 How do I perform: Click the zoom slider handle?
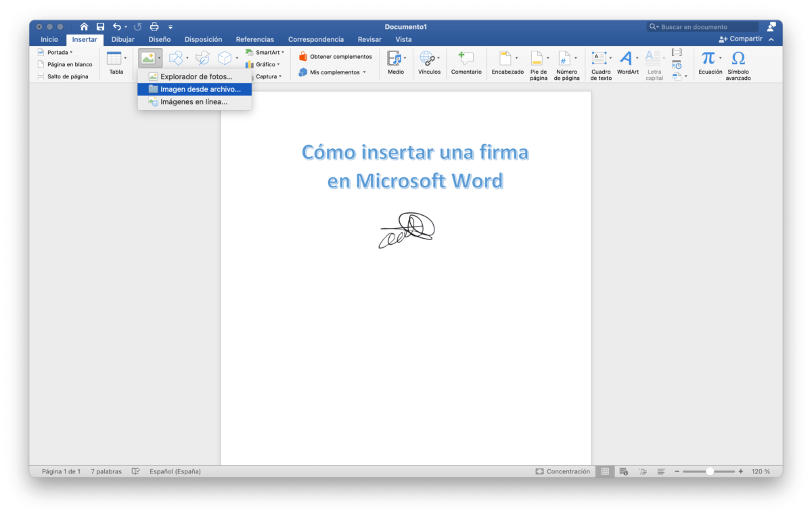tap(709, 471)
